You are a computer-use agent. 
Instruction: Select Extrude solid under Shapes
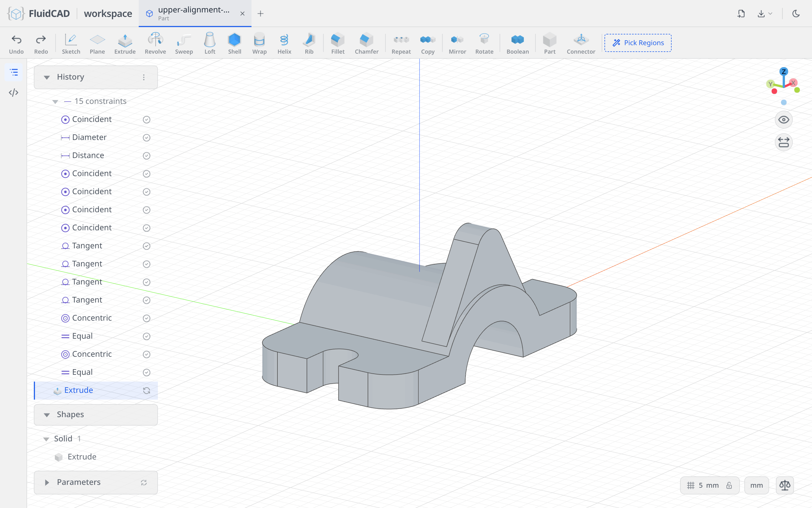click(82, 457)
